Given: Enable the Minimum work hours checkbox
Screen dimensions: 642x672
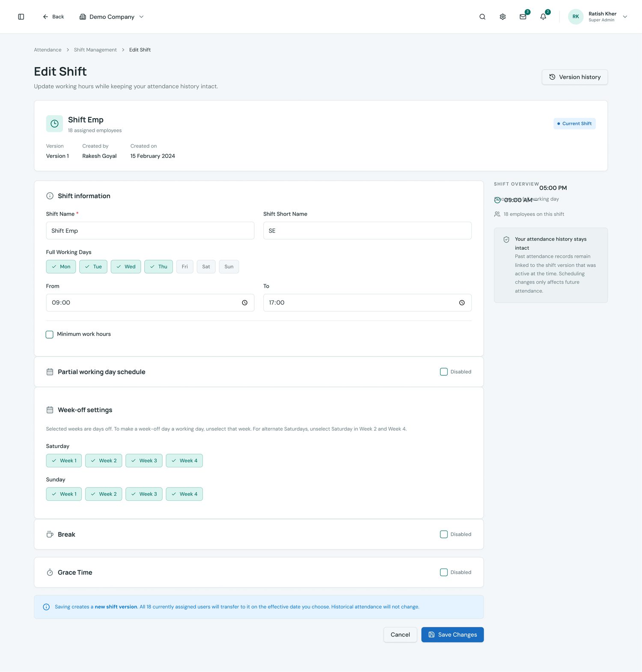Looking at the screenshot, I should [50, 334].
